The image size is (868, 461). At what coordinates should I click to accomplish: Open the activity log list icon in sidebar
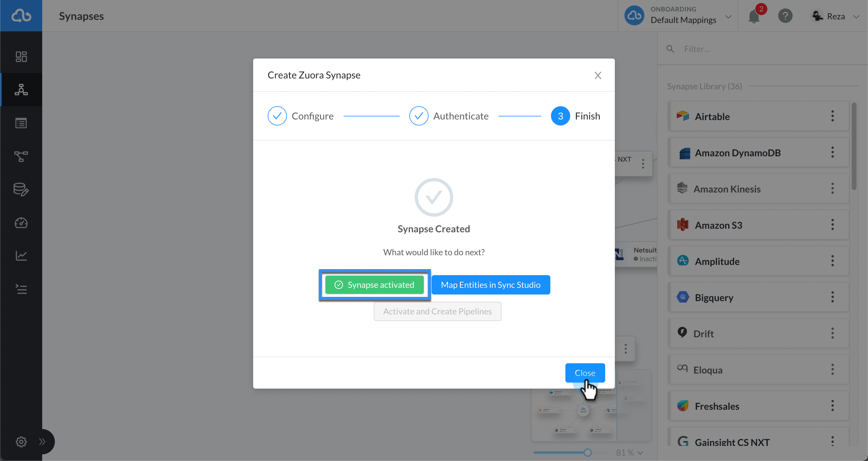click(21, 289)
